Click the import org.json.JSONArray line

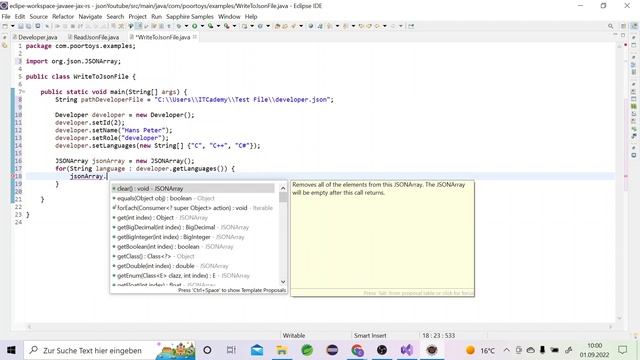tap(73, 61)
